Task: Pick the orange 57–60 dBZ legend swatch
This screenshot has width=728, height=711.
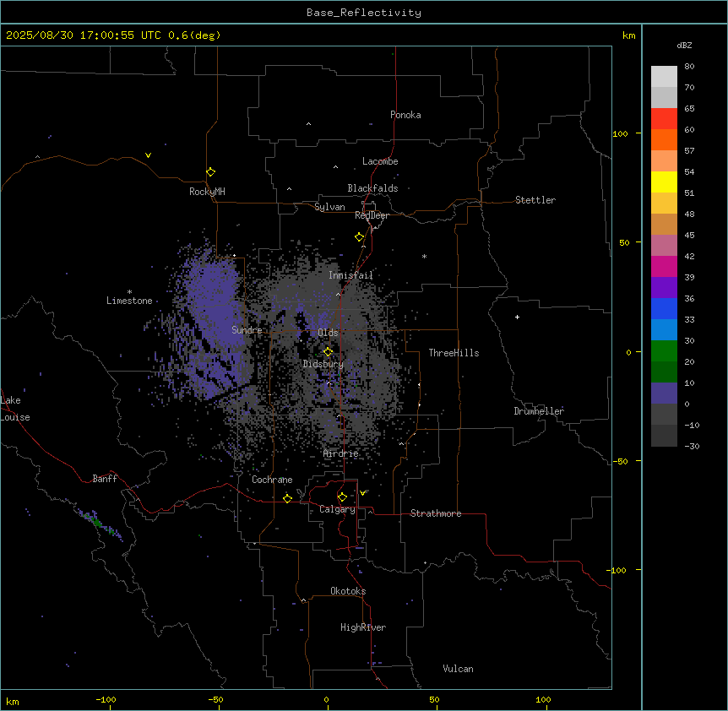Action: click(x=664, y=139)
